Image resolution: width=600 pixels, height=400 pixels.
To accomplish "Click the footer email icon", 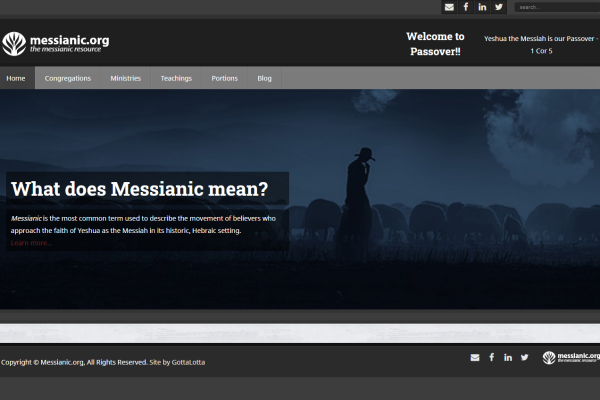I will pyautogui.click(x=475, y=357).
